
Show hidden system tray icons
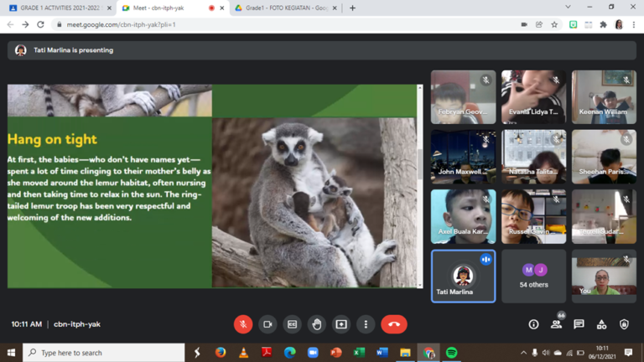pos(522,353)
